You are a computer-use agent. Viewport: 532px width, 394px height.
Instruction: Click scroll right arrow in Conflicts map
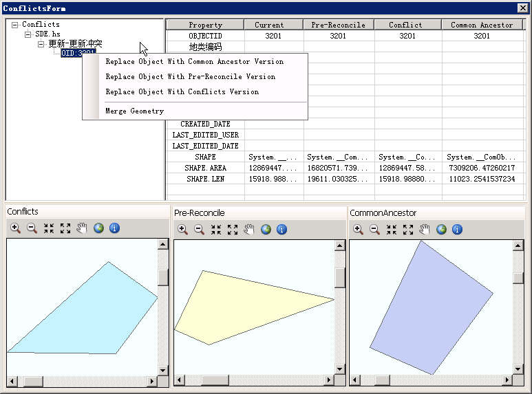(x=152, y=381)
